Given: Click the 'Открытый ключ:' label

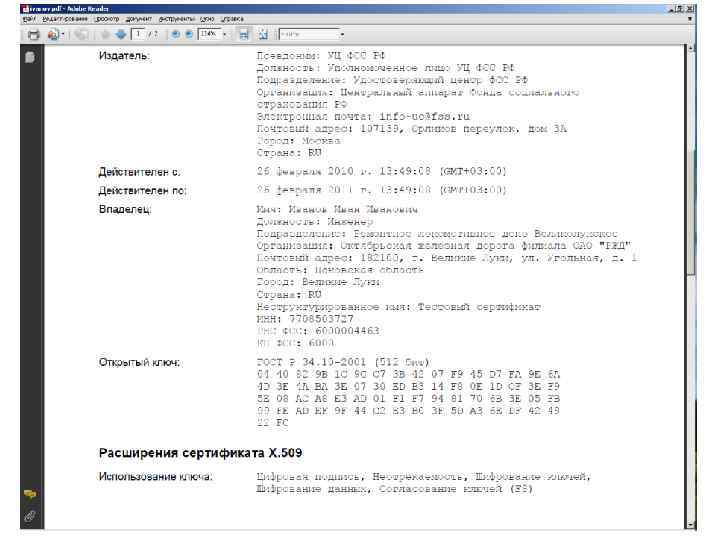Looking at the screenshot, I should tap(140, 362).
